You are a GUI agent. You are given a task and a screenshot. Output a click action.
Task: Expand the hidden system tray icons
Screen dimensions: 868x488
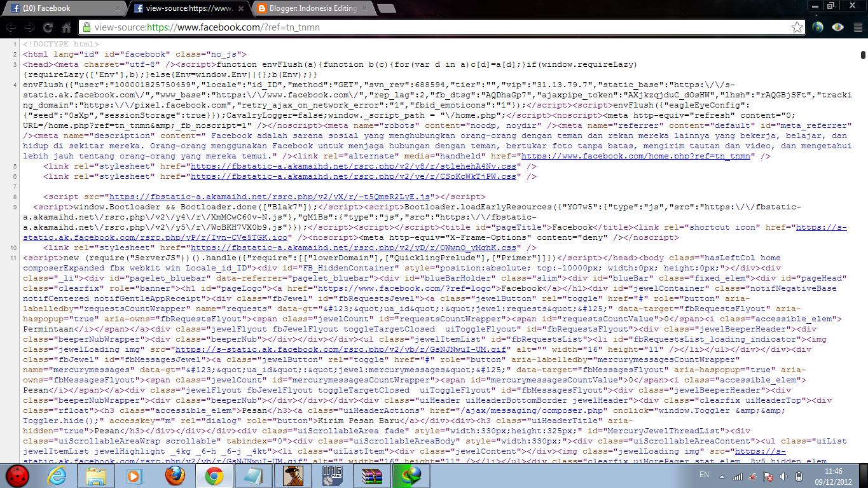(x=722, y=476)
